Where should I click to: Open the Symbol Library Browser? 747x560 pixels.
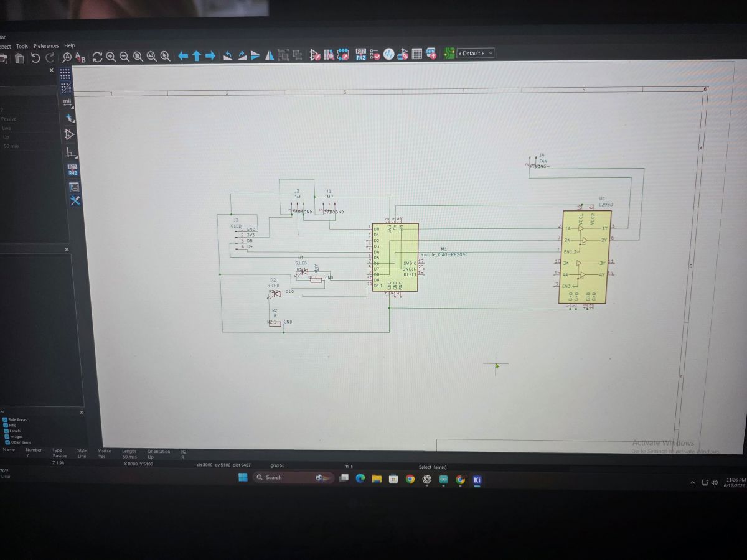329,55
